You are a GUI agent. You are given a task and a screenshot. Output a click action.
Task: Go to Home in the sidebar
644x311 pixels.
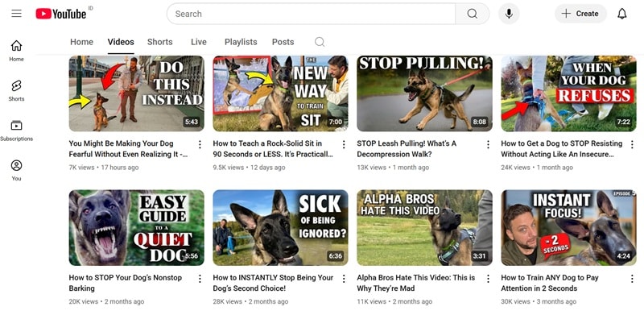pos(16,51)
